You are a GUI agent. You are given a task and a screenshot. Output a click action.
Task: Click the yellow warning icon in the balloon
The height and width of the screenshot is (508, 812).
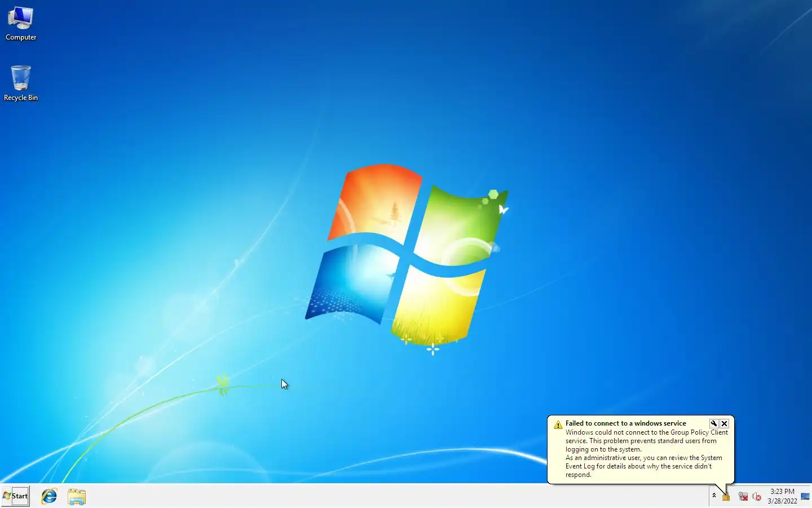coord(558,424)
